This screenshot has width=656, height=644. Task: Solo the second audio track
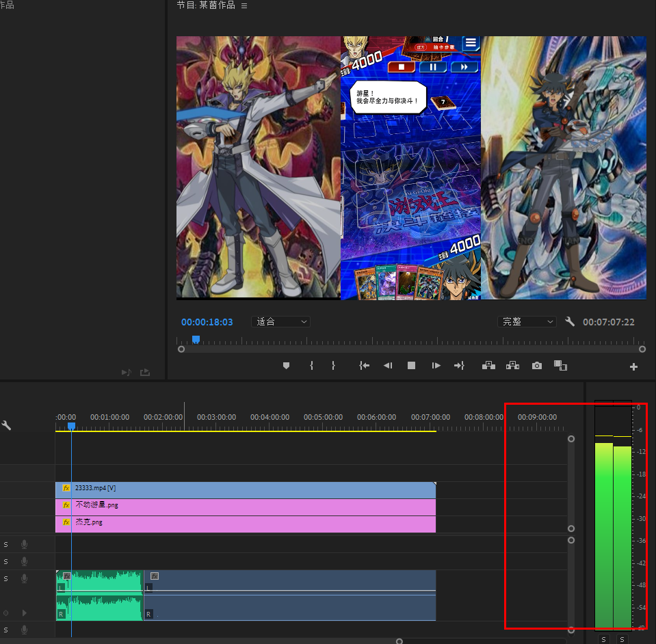(x=6, y=561)
